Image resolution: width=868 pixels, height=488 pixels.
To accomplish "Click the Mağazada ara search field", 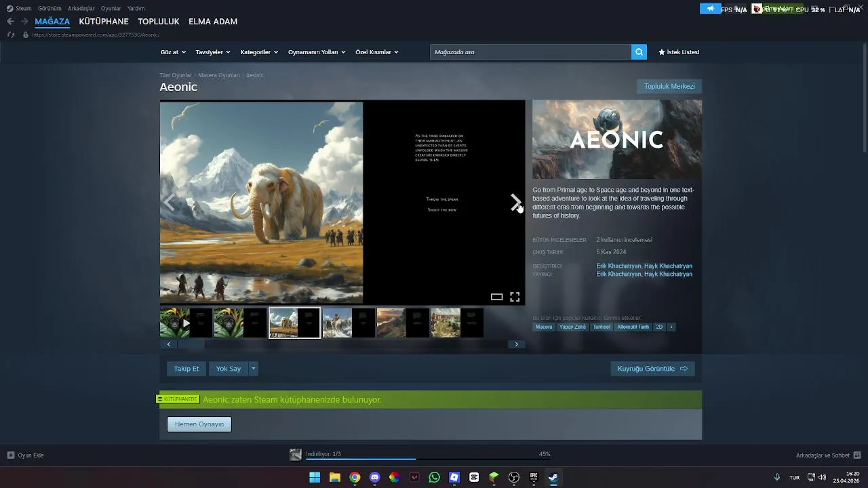I will [530, 52].
